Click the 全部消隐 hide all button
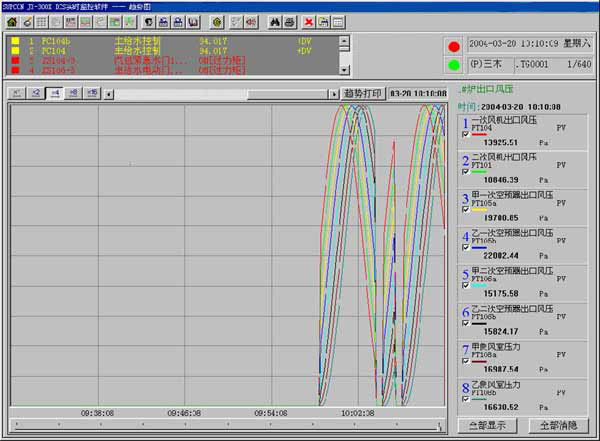Viewport: 600px width, 441px height. click(558, 425)
